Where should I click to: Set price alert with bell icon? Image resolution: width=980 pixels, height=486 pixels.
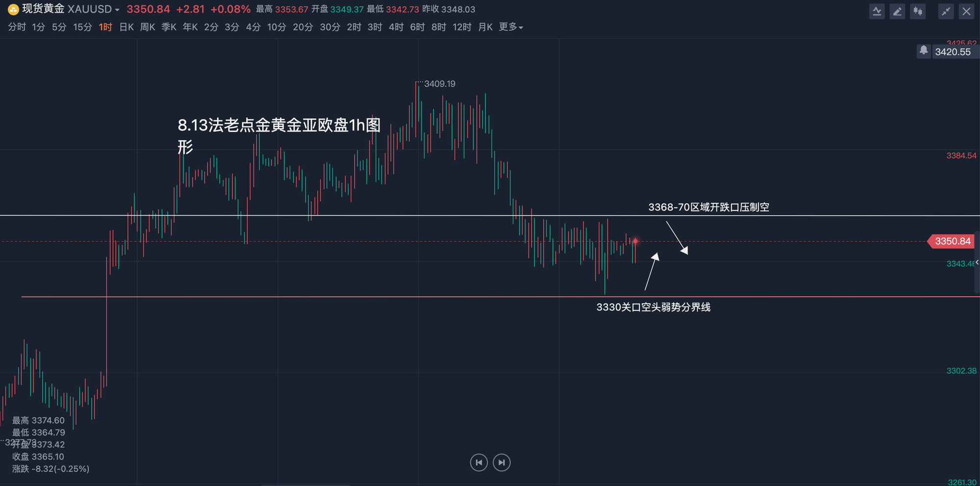924,51
